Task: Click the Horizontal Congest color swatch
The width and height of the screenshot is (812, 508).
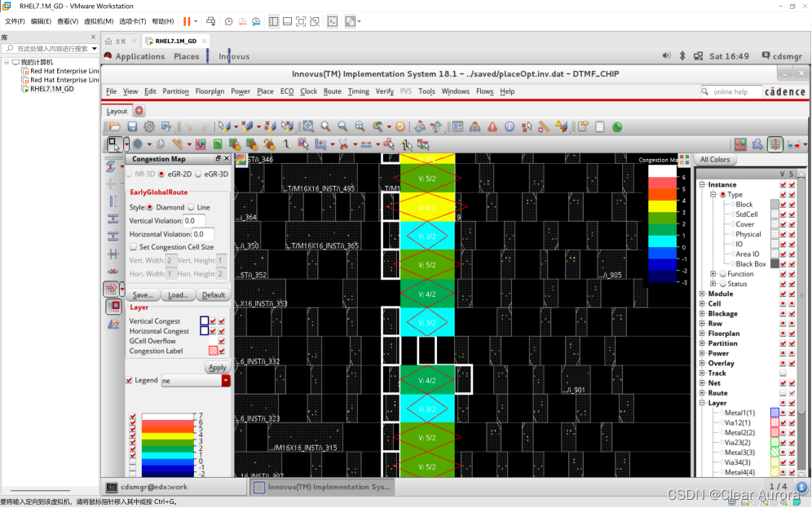Action: point(204,331)
